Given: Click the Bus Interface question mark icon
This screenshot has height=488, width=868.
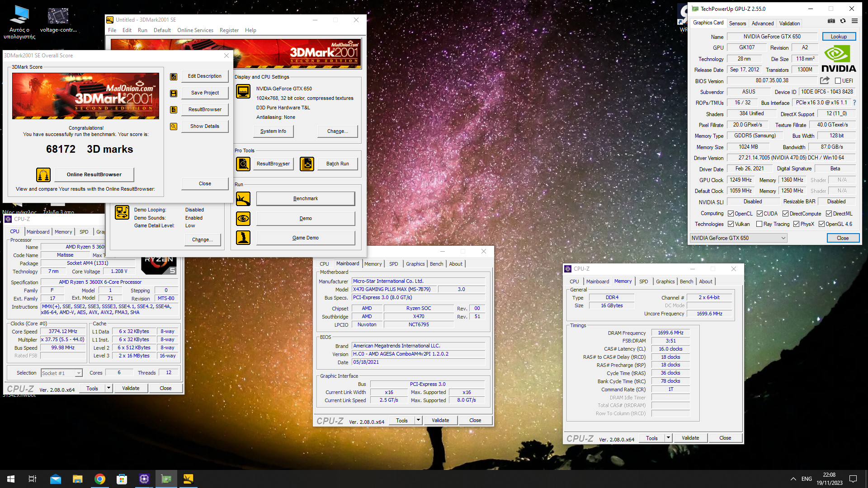Looking at the screenshot, I should coord(854,103).
